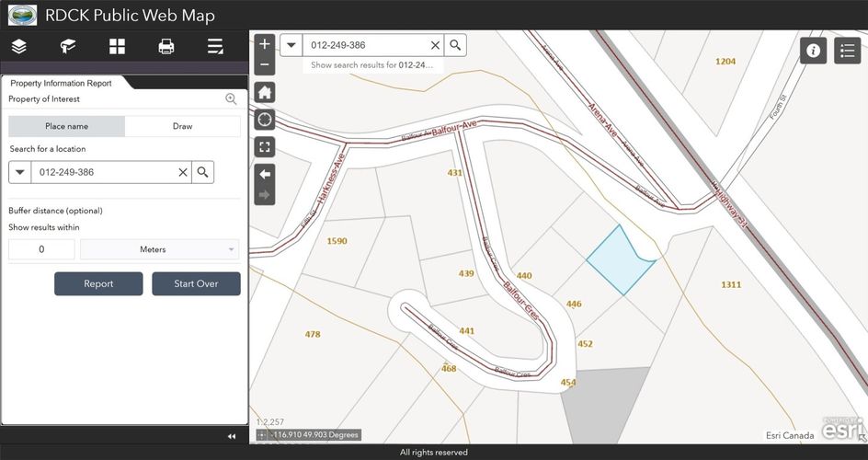Return map to home extent
868x460 pixels.
tap(265, 92)
